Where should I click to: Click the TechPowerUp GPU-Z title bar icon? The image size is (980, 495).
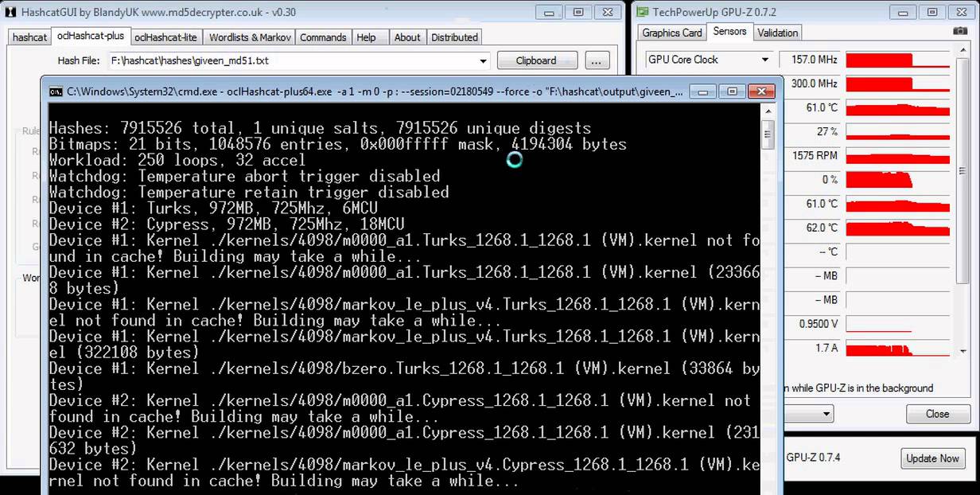coord(642,12)
